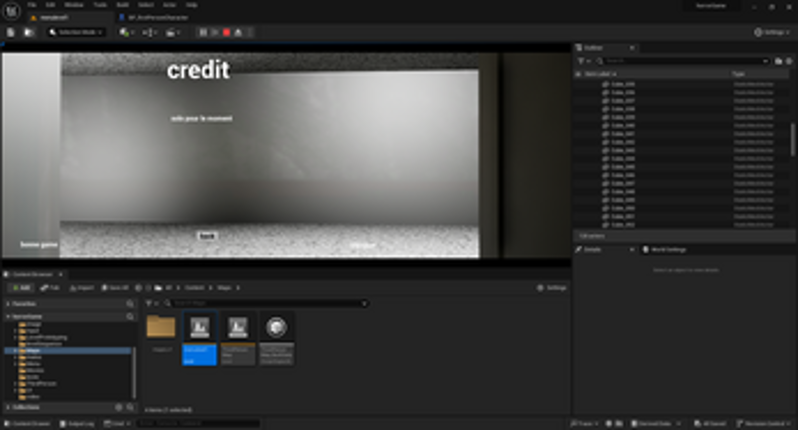Click the Unreal Engine logo icon
Screen dimensions: 798x430
pyautogui.click(x=11, y=10)
